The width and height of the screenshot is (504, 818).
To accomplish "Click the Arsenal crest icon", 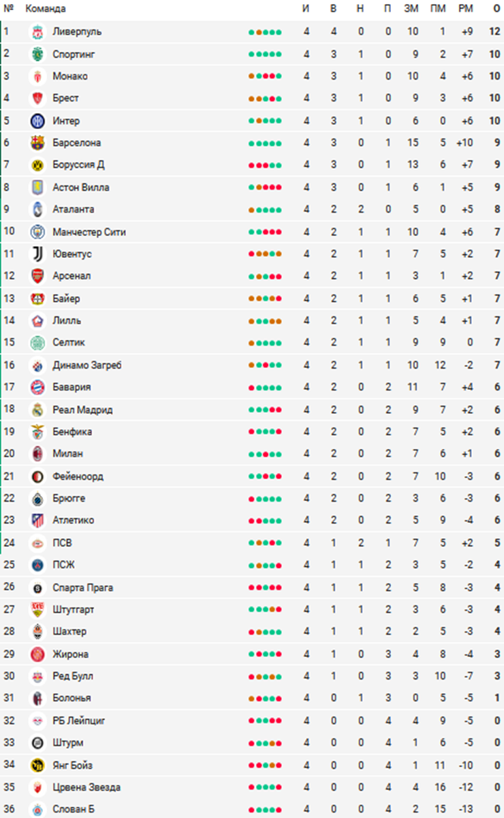I will 37,276.
